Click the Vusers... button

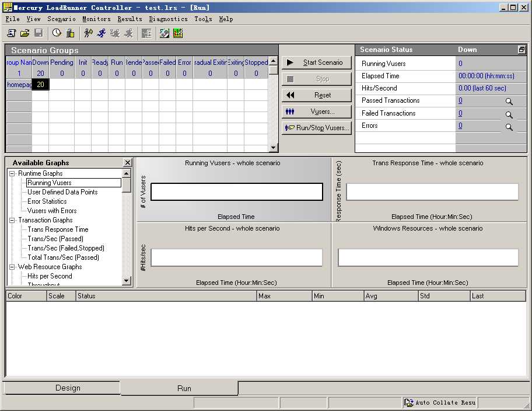coord(316,112)
